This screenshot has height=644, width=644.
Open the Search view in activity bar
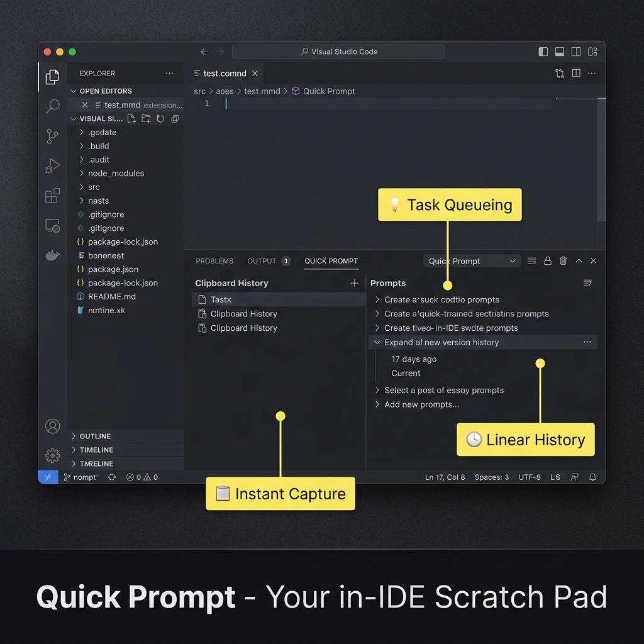pos(53,106)
